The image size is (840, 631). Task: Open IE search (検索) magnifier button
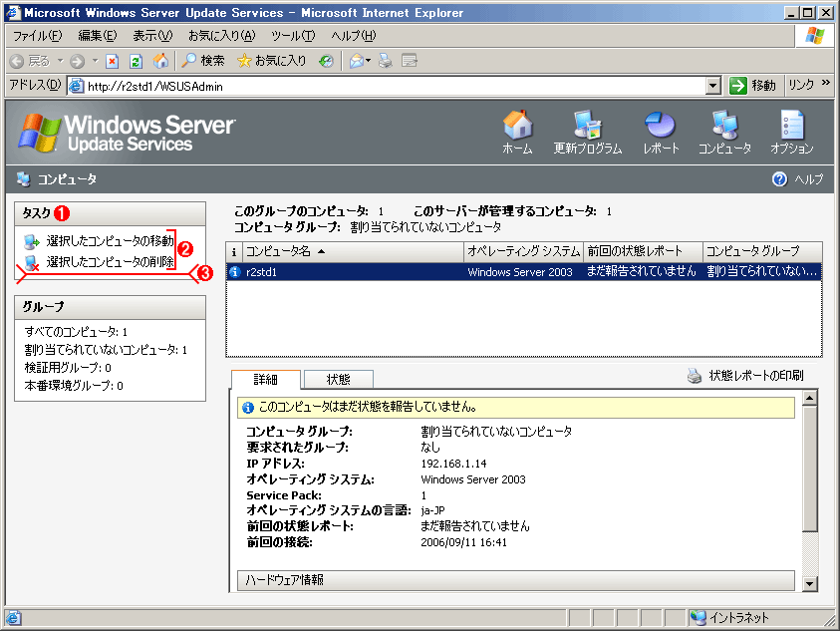tap(203, 61)
